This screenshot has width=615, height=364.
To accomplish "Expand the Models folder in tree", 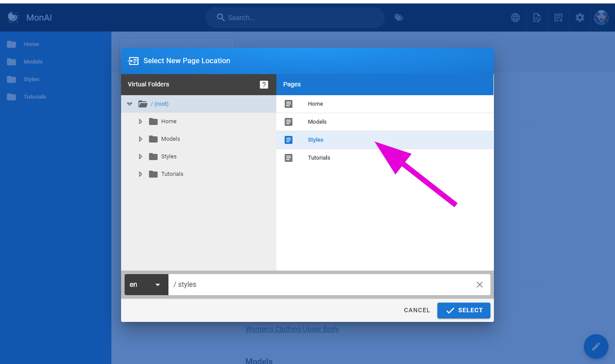I will click(140, 139).
